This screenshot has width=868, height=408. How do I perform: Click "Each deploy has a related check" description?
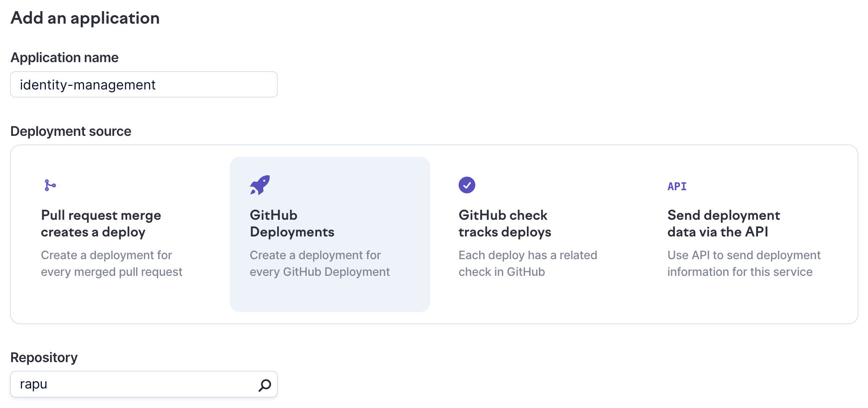(x=527, y=263)
